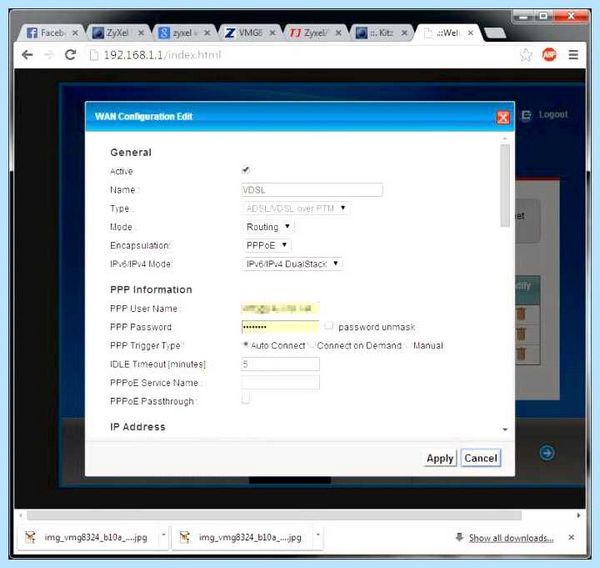The image size is (600, 568).
Task: Click the PPP User Name field
Action: [x=280, y=308]
